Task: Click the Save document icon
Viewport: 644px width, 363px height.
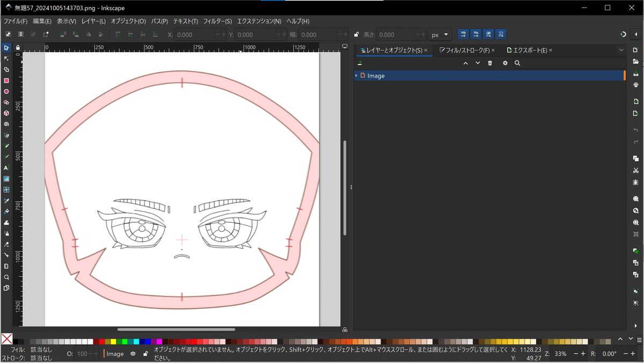Action: 636,74
